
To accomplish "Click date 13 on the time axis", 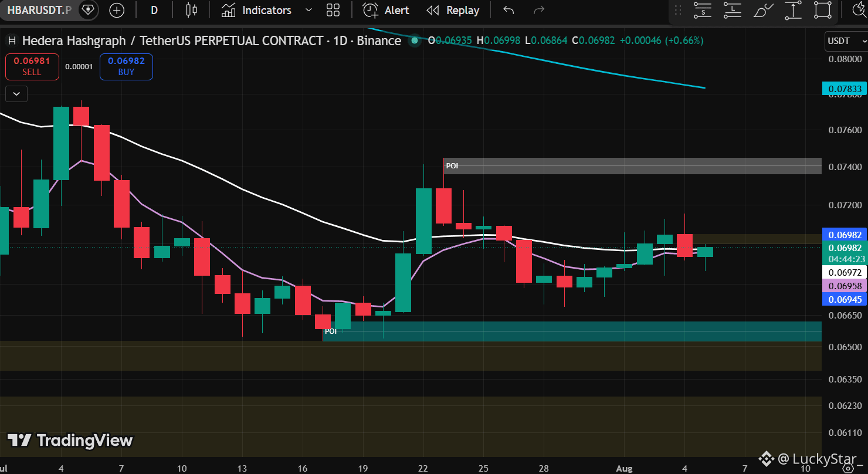I will tap(242, 469).
